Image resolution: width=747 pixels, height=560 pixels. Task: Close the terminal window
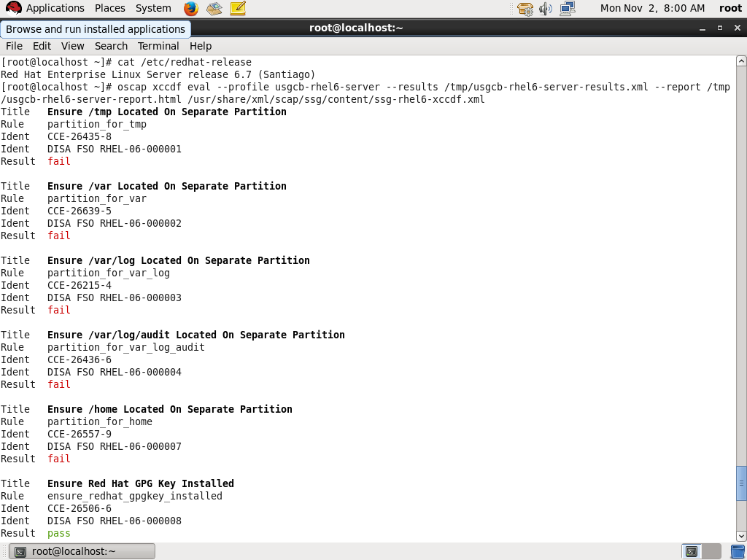(738, 28)
